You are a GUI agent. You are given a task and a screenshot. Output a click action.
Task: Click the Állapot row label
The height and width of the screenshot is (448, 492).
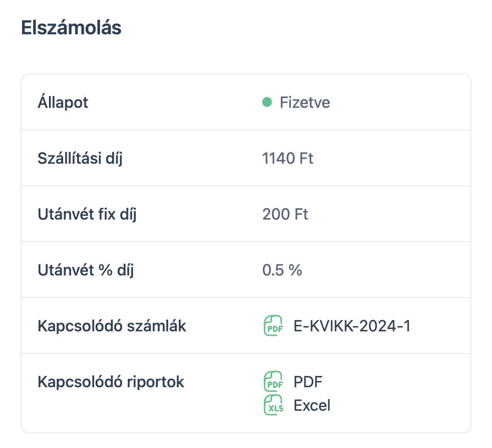63,102
